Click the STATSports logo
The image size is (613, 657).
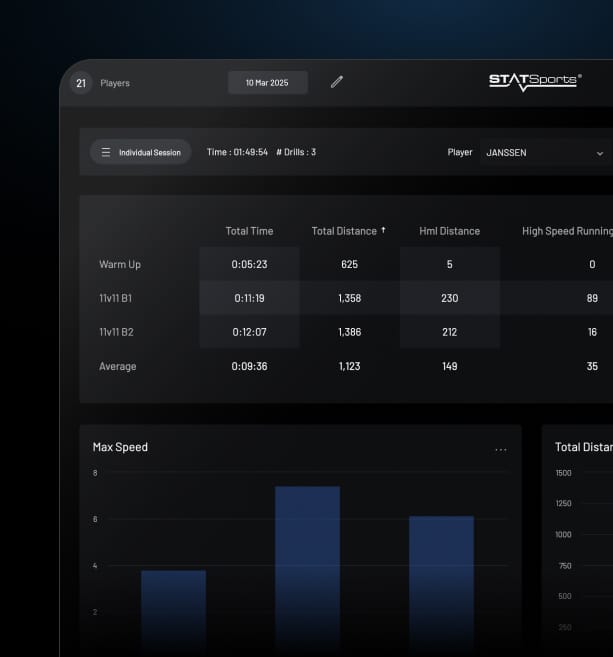pos(535,82)
